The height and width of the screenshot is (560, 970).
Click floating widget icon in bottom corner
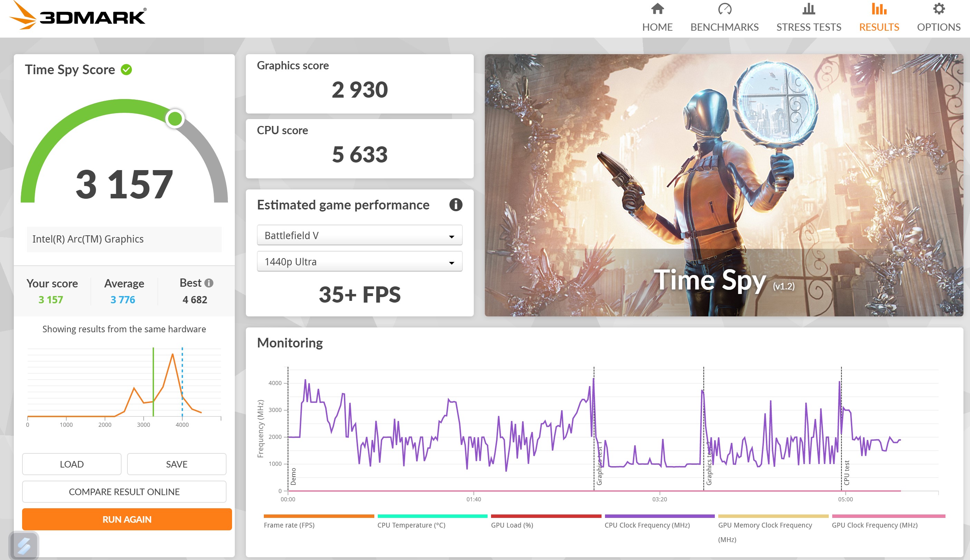pos(24,546)
